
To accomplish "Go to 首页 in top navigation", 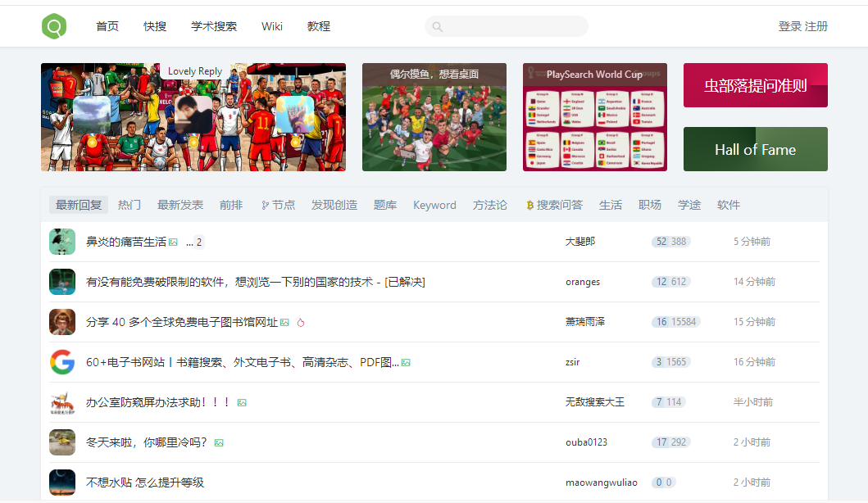I will click(107, 26).
